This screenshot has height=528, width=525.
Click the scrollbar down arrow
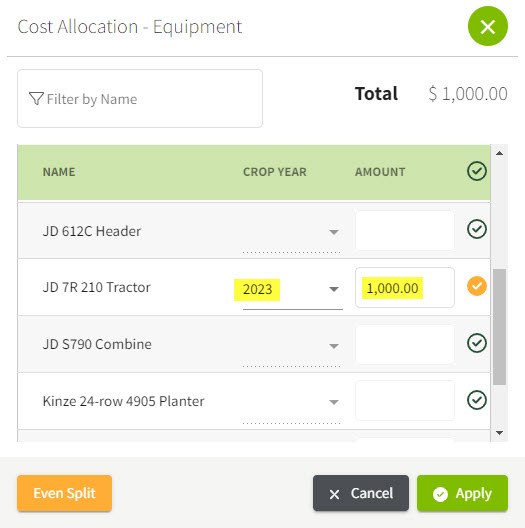pyautogui.click(x=499, y=433)
